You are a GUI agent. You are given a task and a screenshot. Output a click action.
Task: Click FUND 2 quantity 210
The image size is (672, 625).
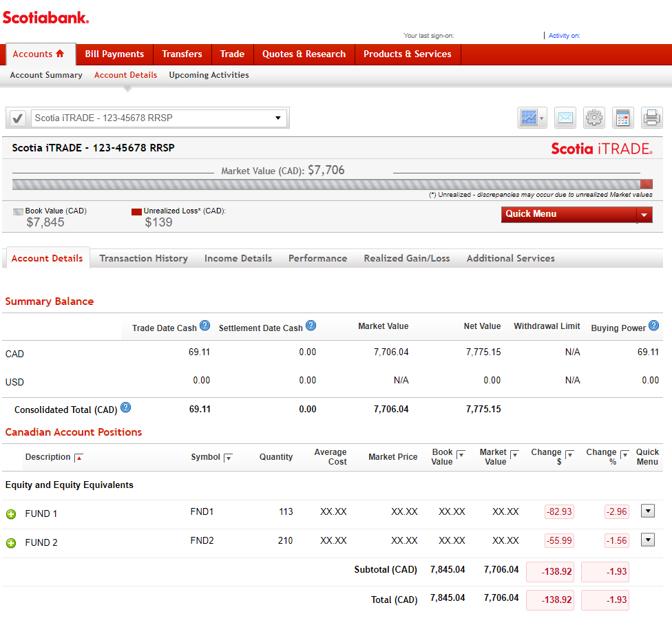[x=286, y=540]
